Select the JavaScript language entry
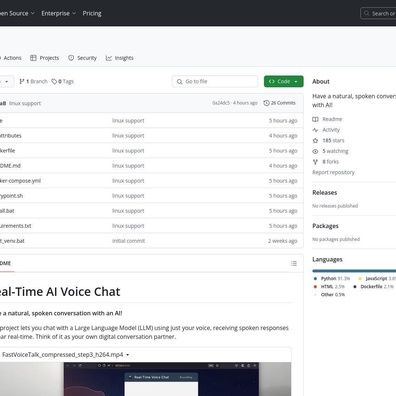Screen dimensions: 396x396 (377, 279)
